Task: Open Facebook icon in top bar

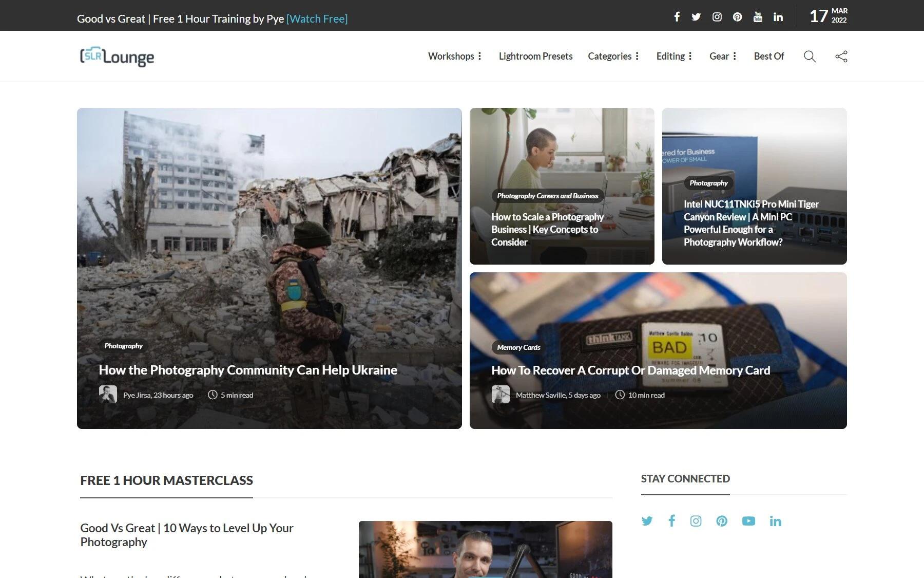Action: click(x=677, y=17)
